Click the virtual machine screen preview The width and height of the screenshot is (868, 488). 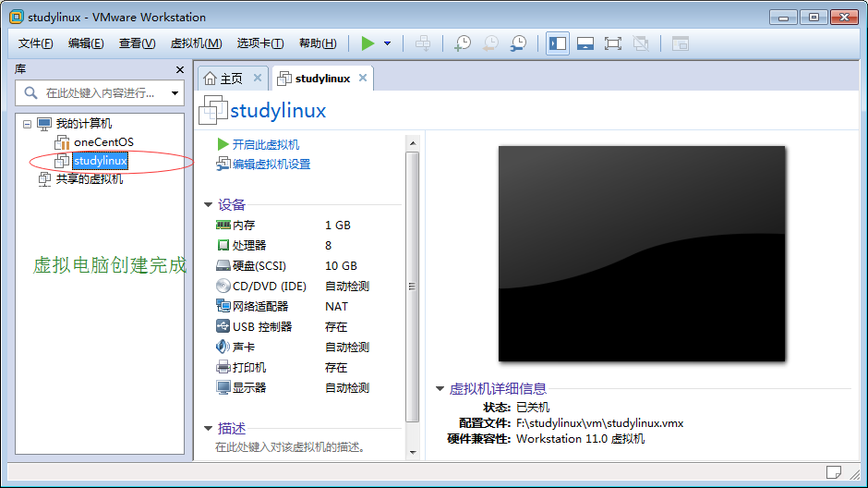pyautogui.click(x=642, y=253)
